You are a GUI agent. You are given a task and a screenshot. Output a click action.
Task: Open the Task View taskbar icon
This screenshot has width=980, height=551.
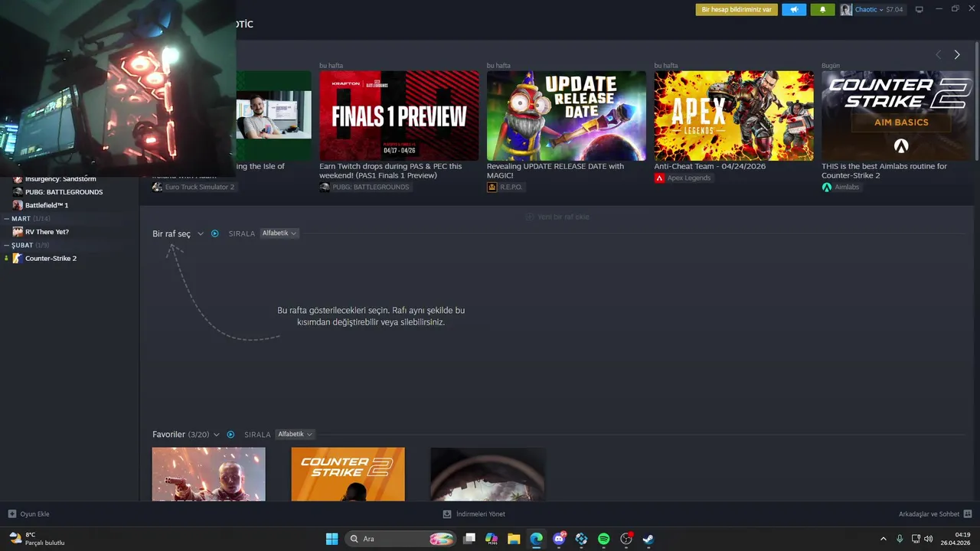[469, 539]
